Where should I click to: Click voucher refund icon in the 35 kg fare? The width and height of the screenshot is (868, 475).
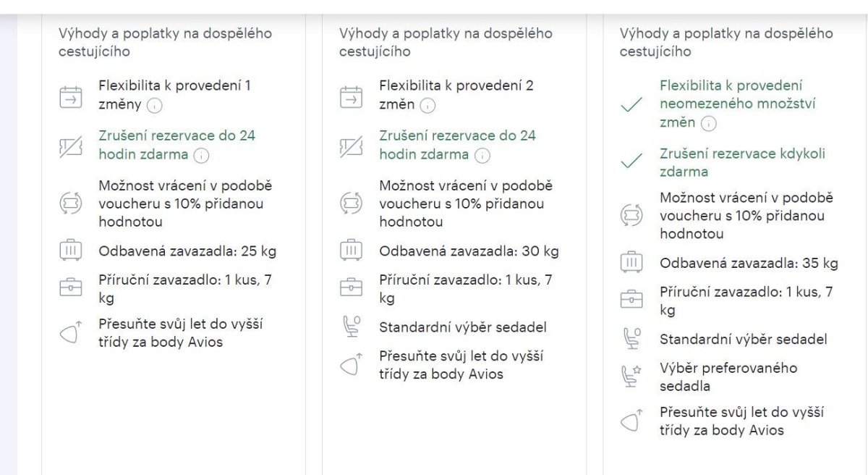pyautogui.click(x=631, y=216)
